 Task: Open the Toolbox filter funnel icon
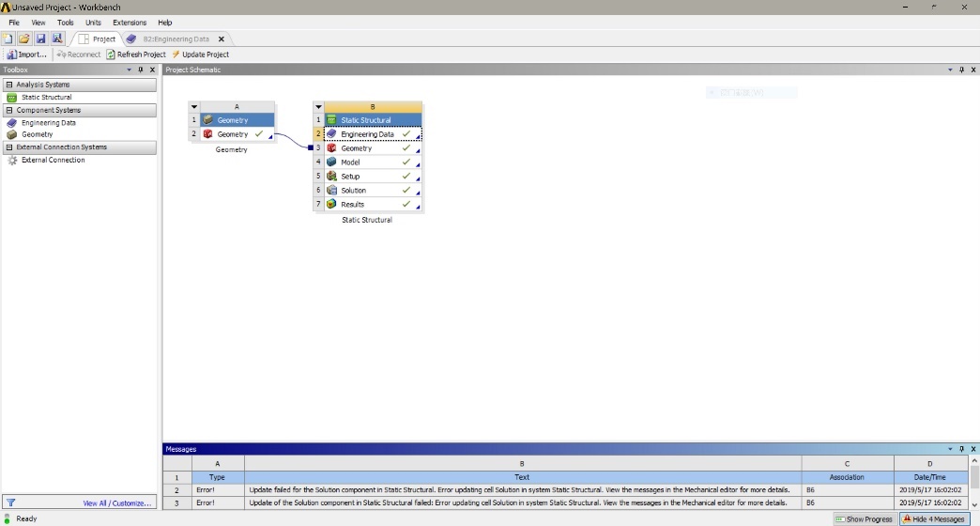coord(11,503)
